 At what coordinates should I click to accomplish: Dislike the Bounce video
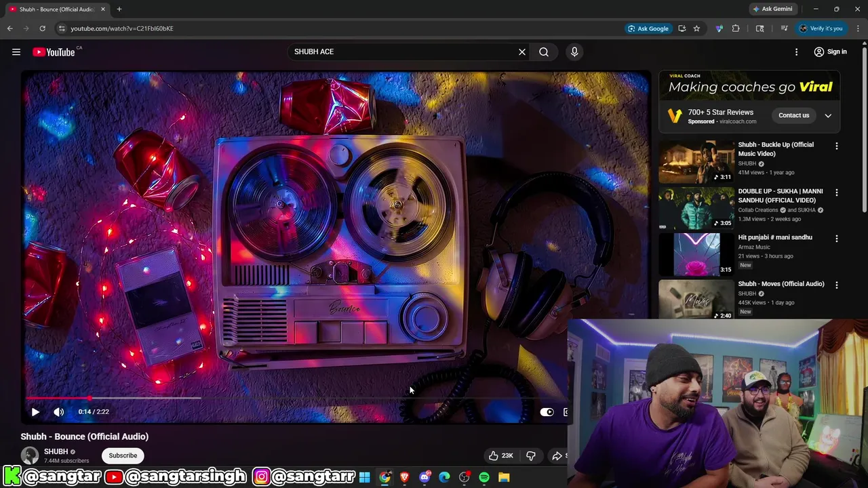point(531,455)
